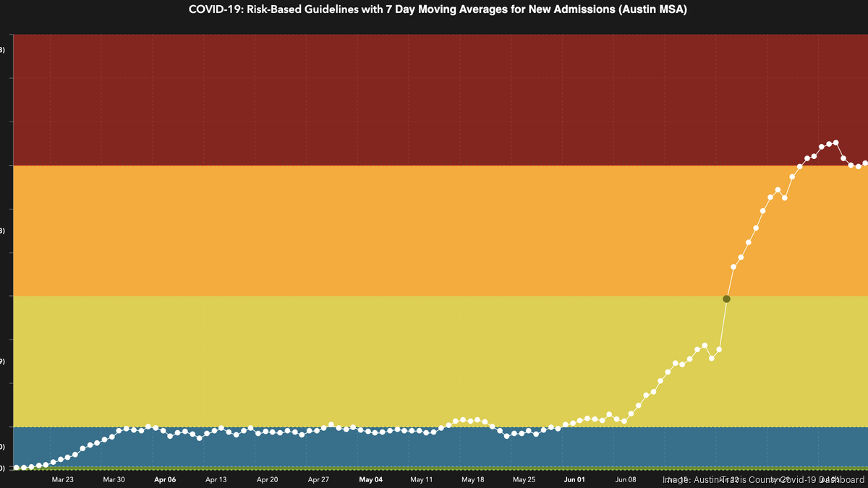Click the dark red highest-risk band
The height and width of the screenshot is (488, 868).
coord(434,94)
